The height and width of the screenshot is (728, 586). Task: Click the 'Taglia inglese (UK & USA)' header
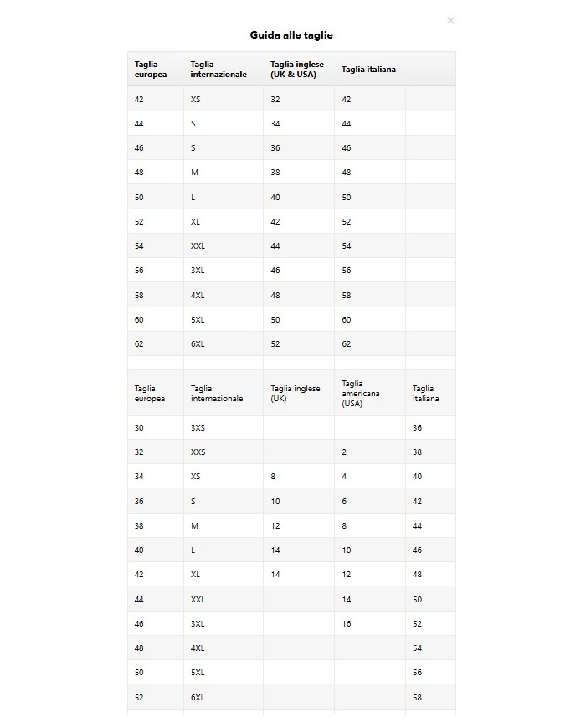click(x=297, y=70)
